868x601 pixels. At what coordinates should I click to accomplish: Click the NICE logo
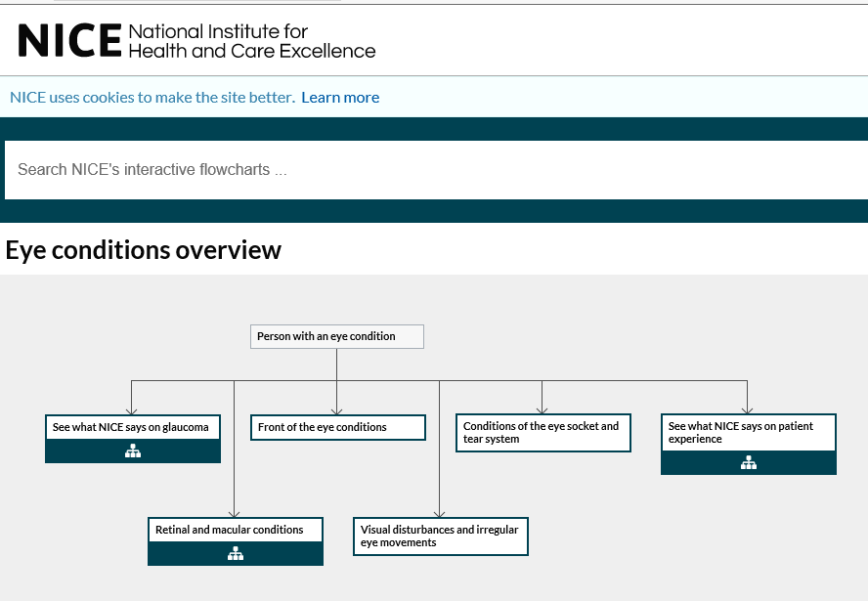(68, 40)
